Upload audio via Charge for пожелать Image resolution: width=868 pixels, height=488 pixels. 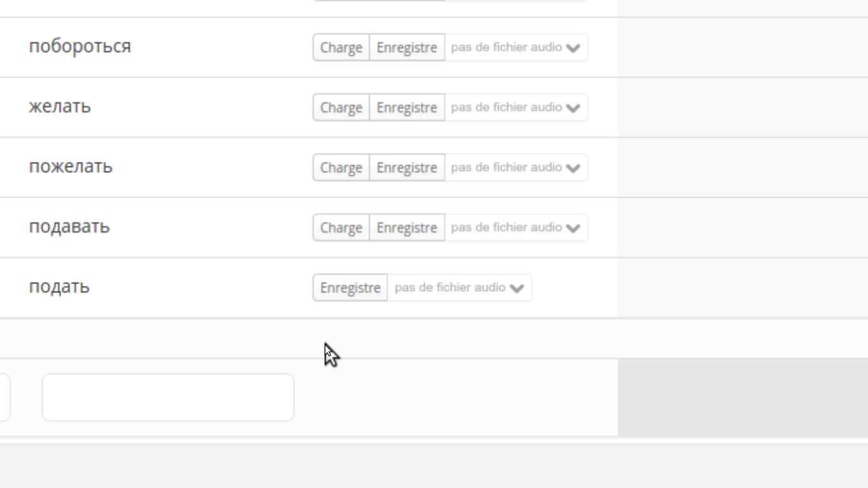tap(341, 168)
